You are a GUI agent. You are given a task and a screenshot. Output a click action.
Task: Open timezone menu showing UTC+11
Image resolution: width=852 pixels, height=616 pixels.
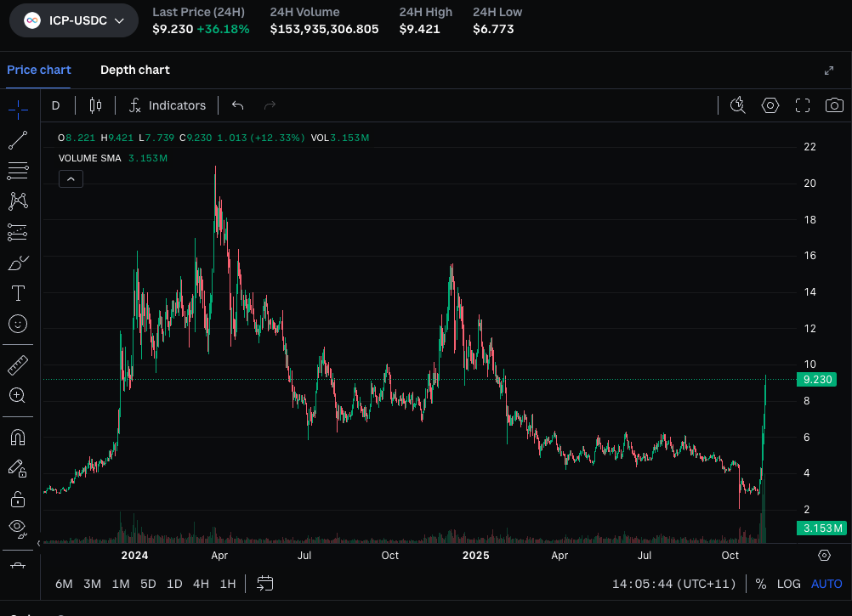coord(673,584)
